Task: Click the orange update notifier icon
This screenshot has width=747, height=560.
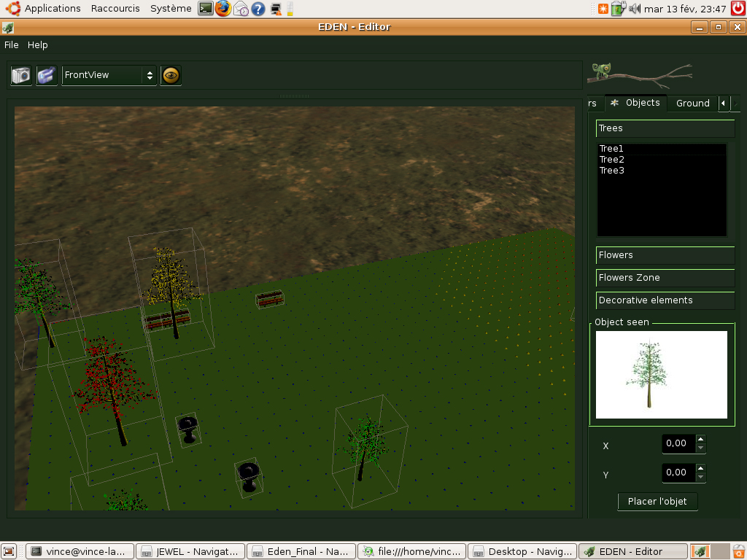Action: (x=603, y=9)
